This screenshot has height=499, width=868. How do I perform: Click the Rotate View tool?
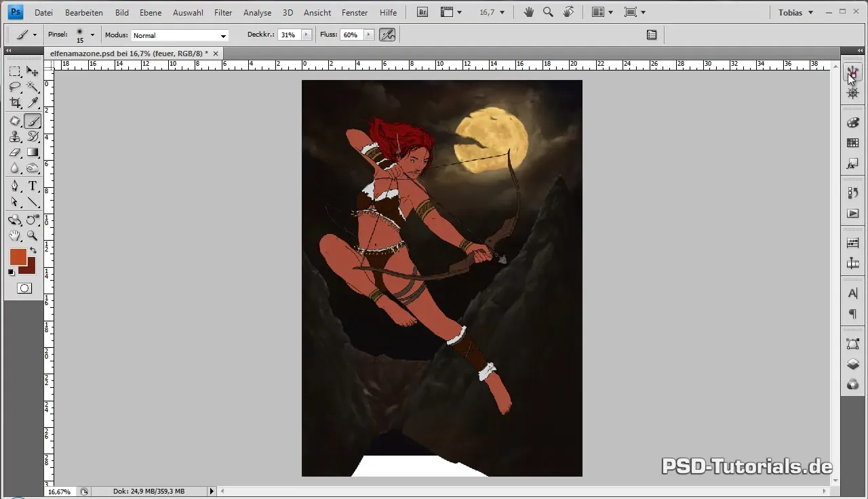pos(568,12)
